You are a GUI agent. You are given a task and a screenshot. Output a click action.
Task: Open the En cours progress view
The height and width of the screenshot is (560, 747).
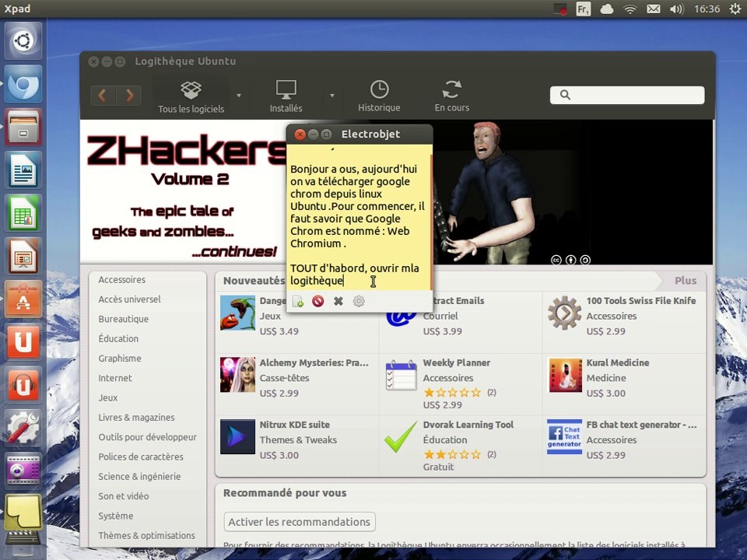click(451, 96)
